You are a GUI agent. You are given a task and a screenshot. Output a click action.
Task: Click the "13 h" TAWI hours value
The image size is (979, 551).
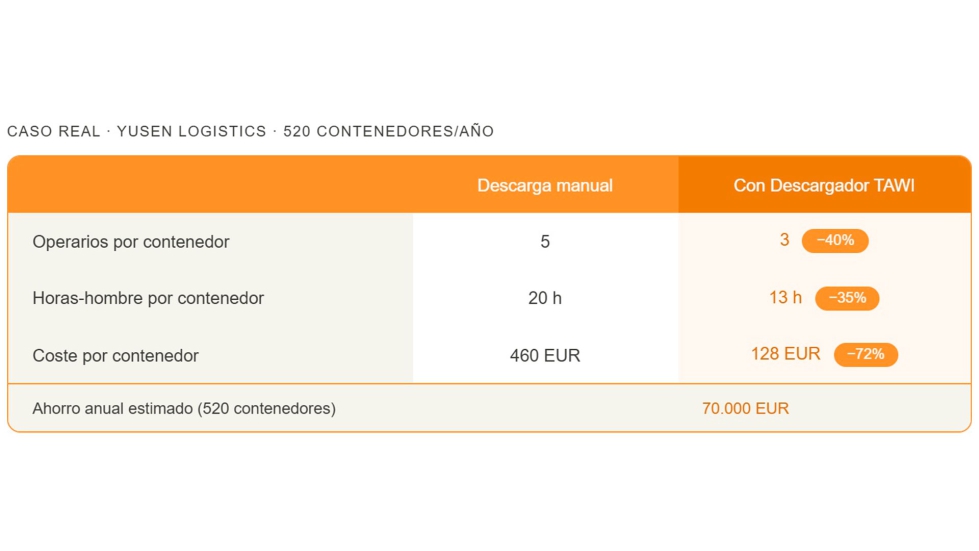pyautogui.click(x=786, y=297)
